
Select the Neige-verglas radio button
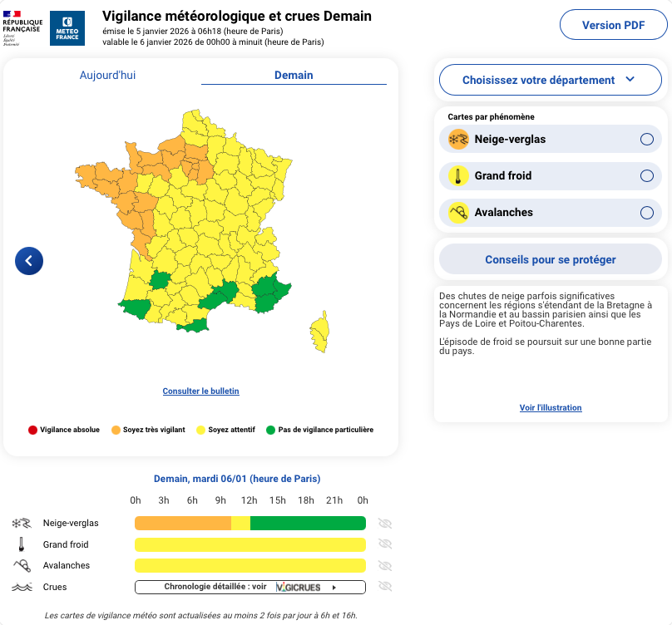[x=646, y=140]
